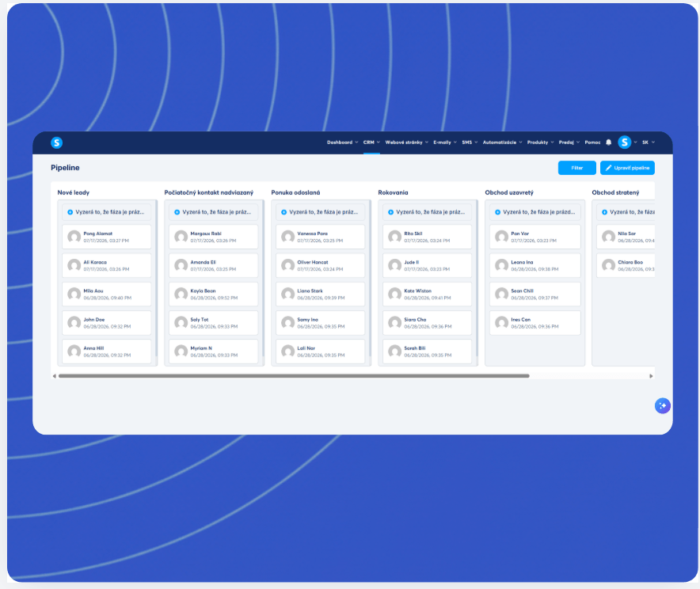This screenshot has width=700, height=589.
Task: Click the Leana Ina card name
Action: coord(522,262)
